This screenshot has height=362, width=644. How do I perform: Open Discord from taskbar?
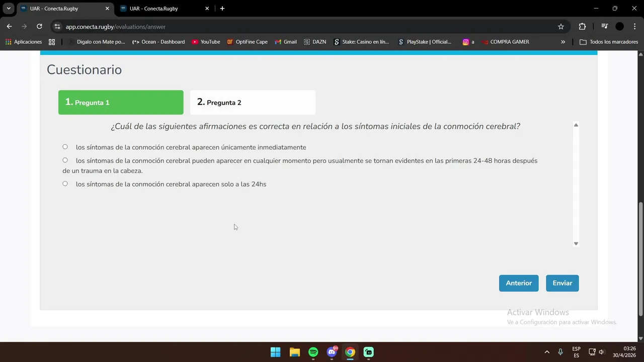pyautogui.click(x=332, y=352)
